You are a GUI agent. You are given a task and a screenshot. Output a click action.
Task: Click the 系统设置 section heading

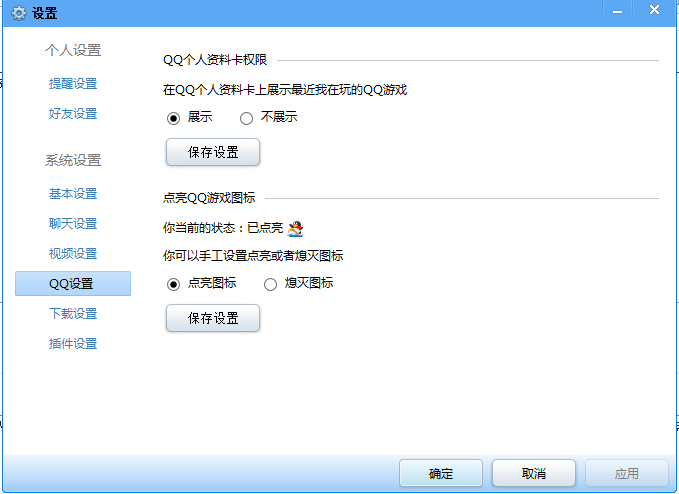click(x=73, y=160)
